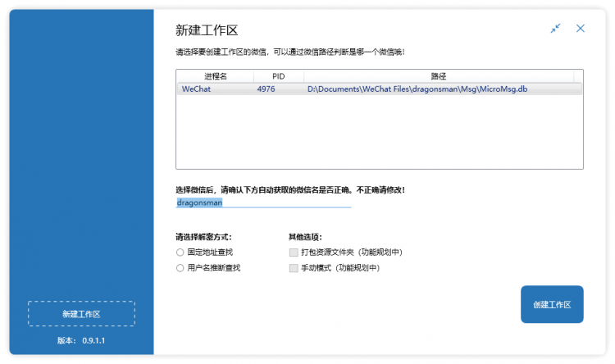This screenshot has height=364, width=615.
Task: Click the PID value 4976
Action: tap(266, 89)
